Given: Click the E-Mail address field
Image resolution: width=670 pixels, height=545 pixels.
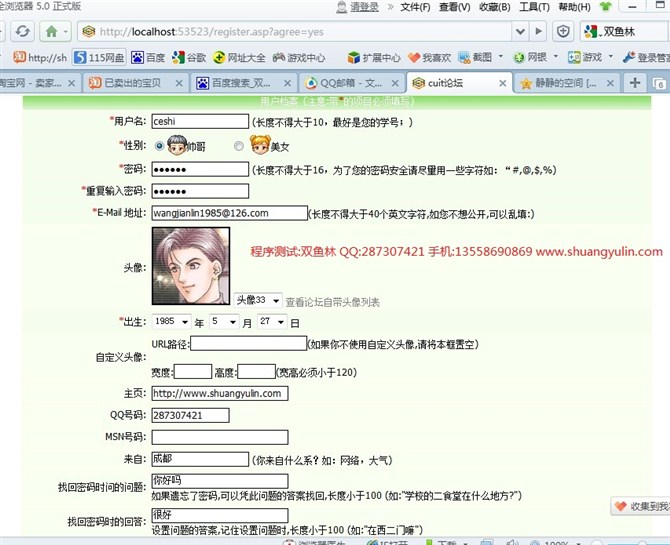Looking at the screenshot, I should click(x=229, y=213).
